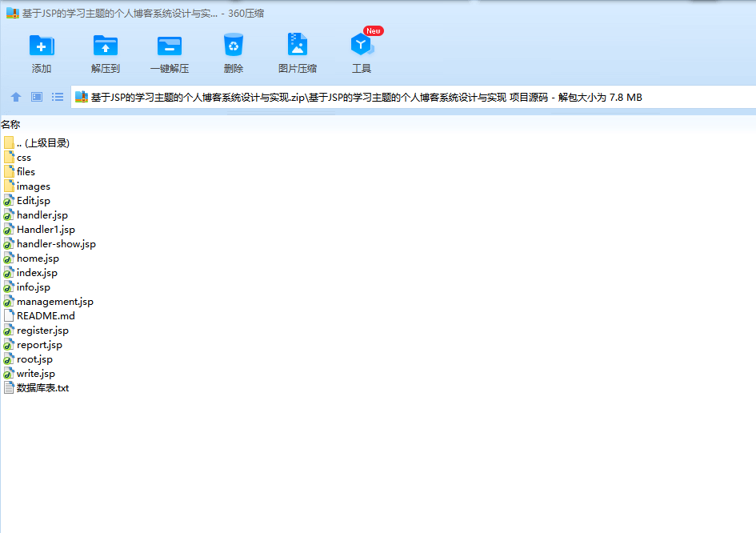Click the 添加 (Add) toolbar icon
The image size is (756, 533).
[x=42, y=46]
